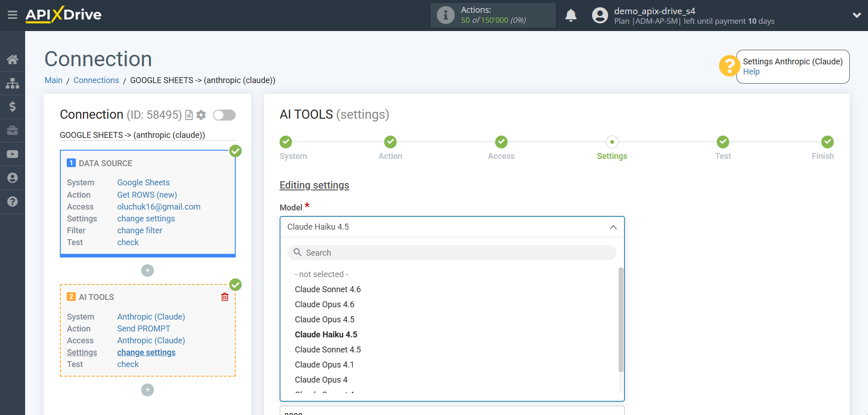
Task: Click the yellow help question icon
Action: pos(729,66)
